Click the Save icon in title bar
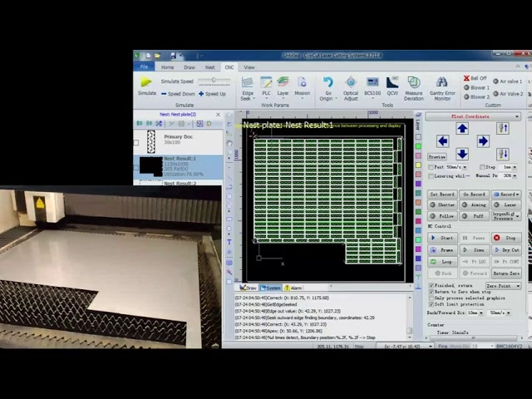Image resolution: width=532 pixels, height=399 pixels. (173, 56)
